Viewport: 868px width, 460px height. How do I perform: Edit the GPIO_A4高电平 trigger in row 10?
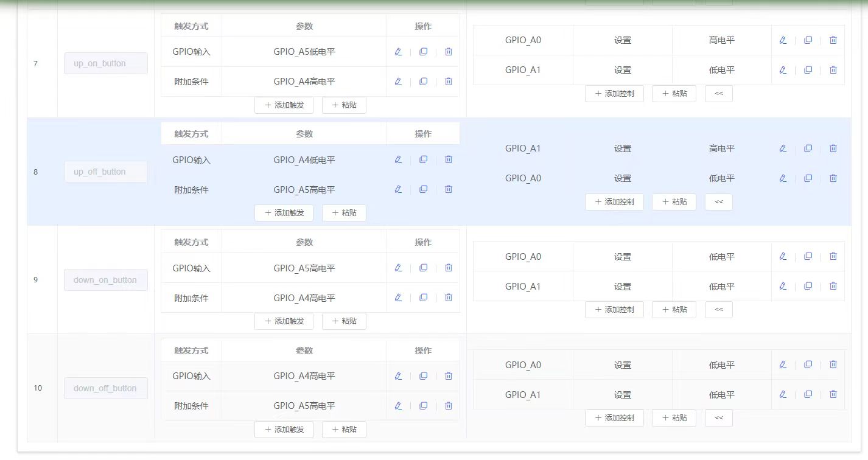pyautogui.click(x=398, y=376)
